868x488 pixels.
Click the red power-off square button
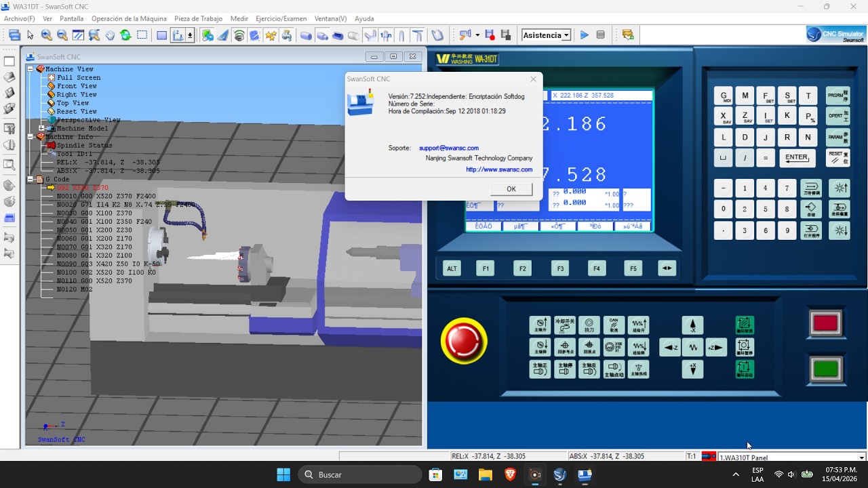tap(825, 323)
